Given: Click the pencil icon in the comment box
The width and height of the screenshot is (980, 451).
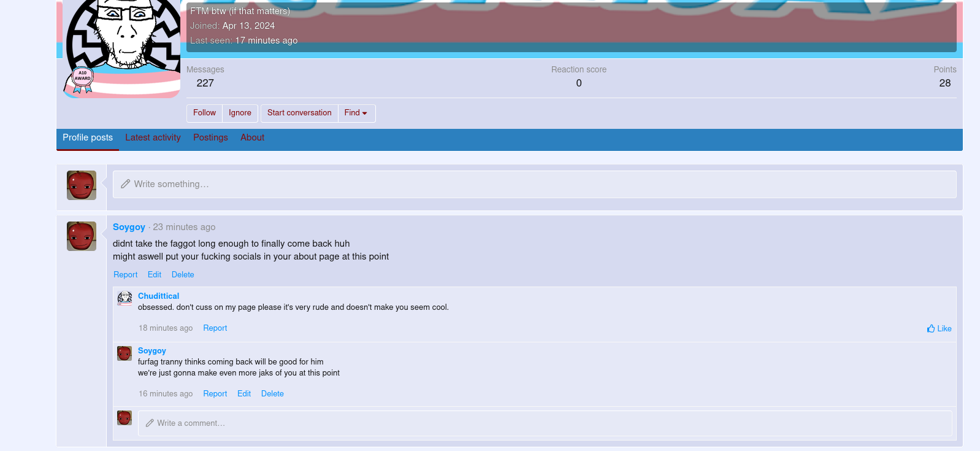Looking at the screenshot, I should coord(150,423).
